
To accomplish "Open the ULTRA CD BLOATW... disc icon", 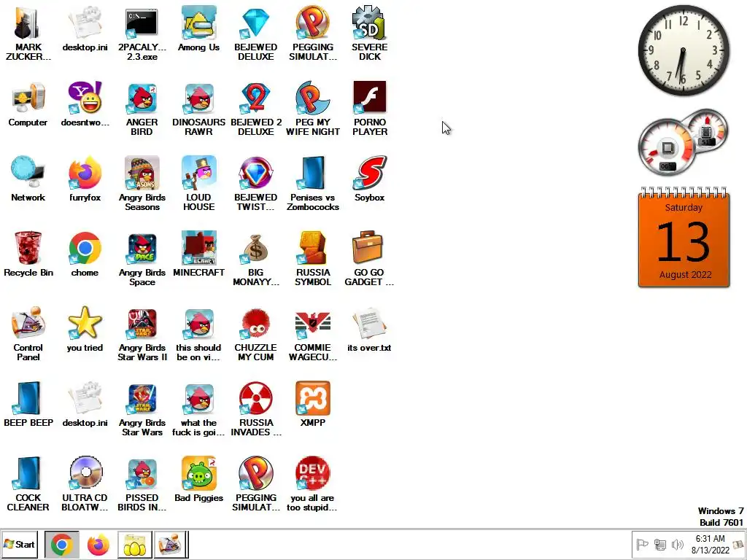I will point(85,485).
